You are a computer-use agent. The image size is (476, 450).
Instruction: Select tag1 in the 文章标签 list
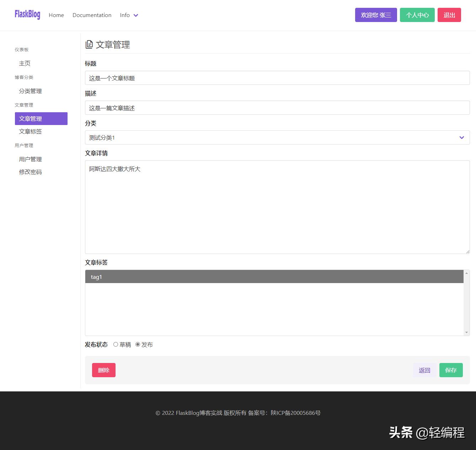coord(142,277)
